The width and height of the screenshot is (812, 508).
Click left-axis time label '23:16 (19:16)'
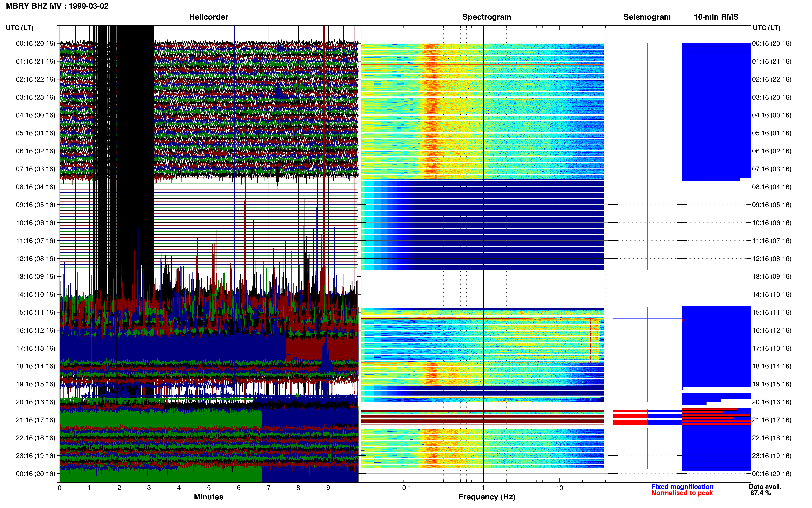[36, 456]
